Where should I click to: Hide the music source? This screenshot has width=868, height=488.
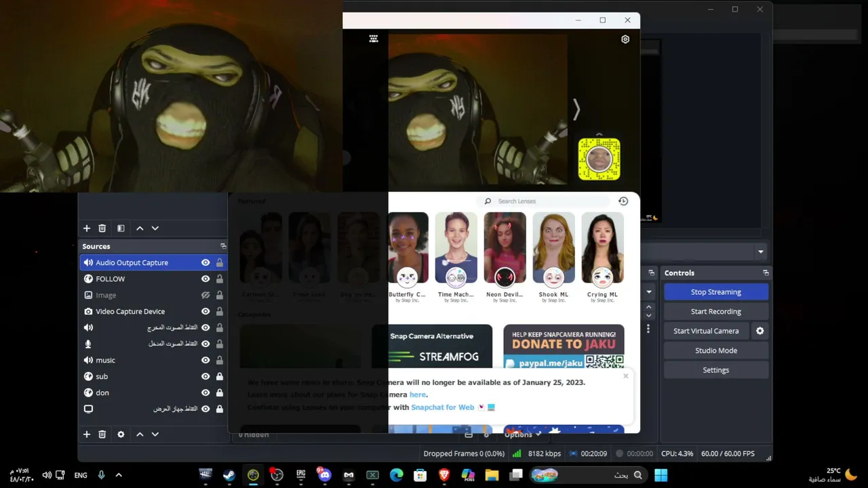click(x=205, y=360)
